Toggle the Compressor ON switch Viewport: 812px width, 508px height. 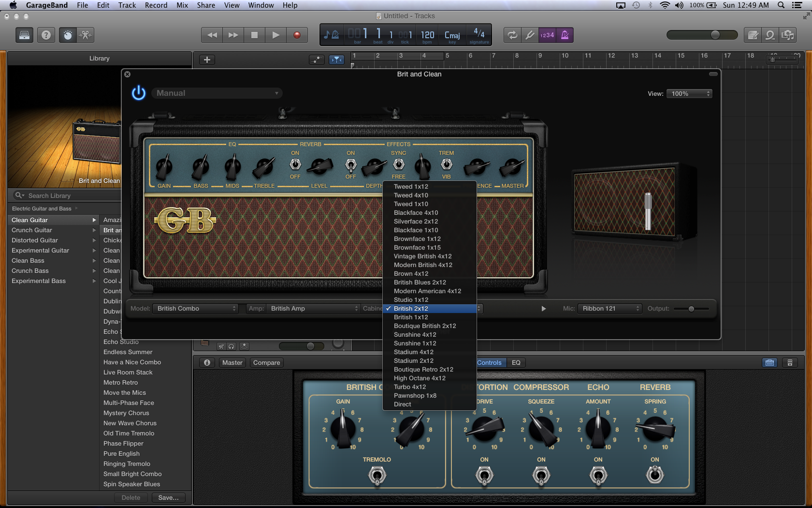coord(541,476)
